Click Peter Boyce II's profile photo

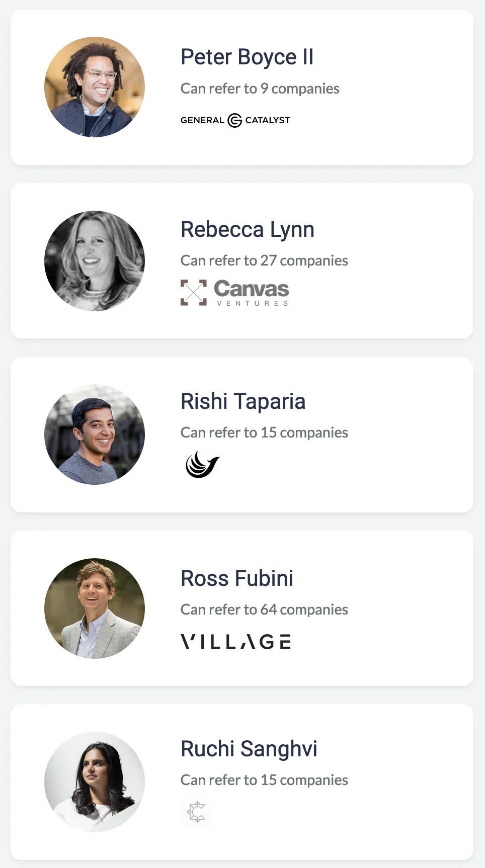click(95, 86)
